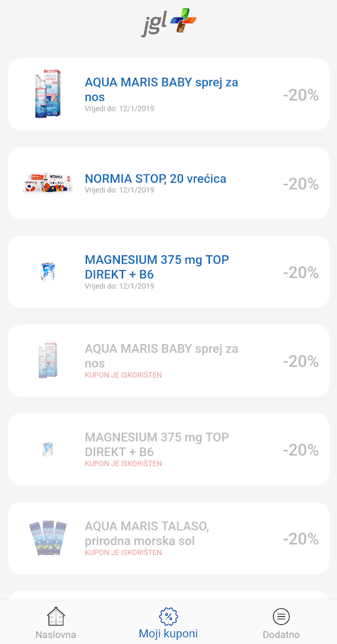Select the Moji kuponi tab label
Viewport: 337px width, 644px height.
click(x=168, y=633)
